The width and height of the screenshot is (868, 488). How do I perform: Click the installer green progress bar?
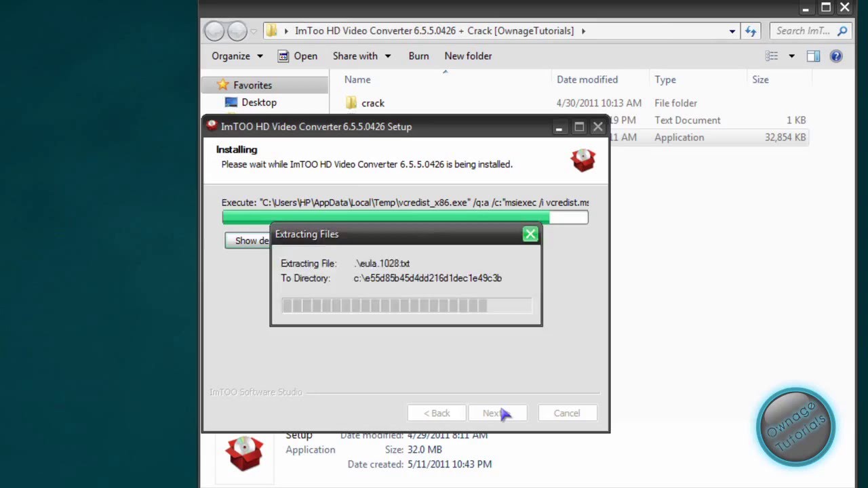405,217
